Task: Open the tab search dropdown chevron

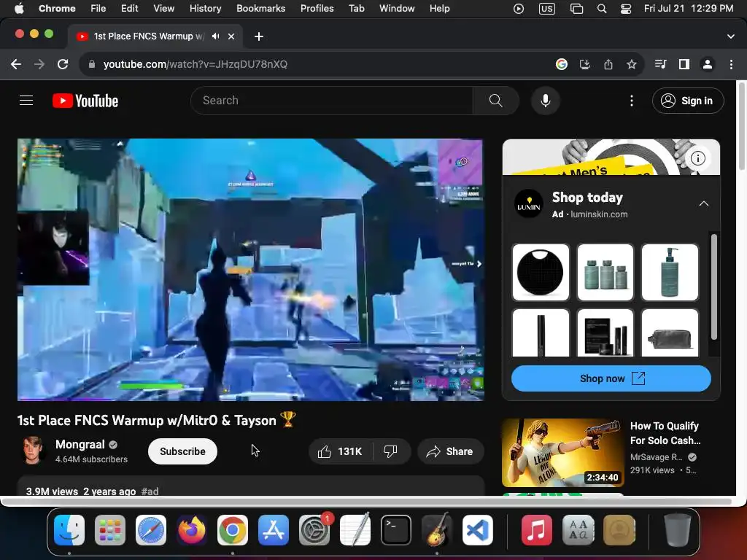Action: (x=731, y=36)
